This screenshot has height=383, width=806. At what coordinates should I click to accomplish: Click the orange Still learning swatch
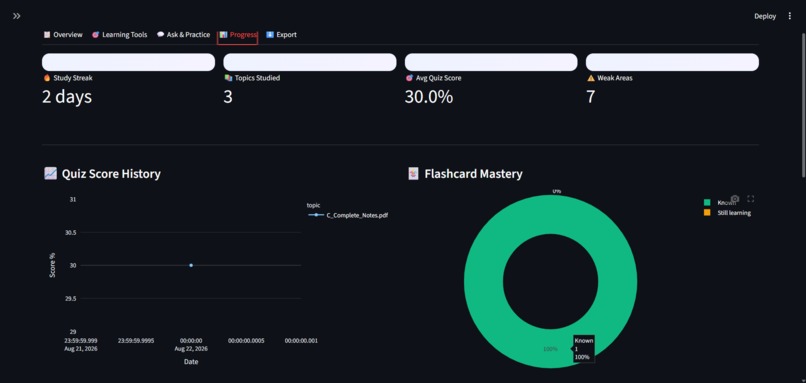click(x=707, y=212)
